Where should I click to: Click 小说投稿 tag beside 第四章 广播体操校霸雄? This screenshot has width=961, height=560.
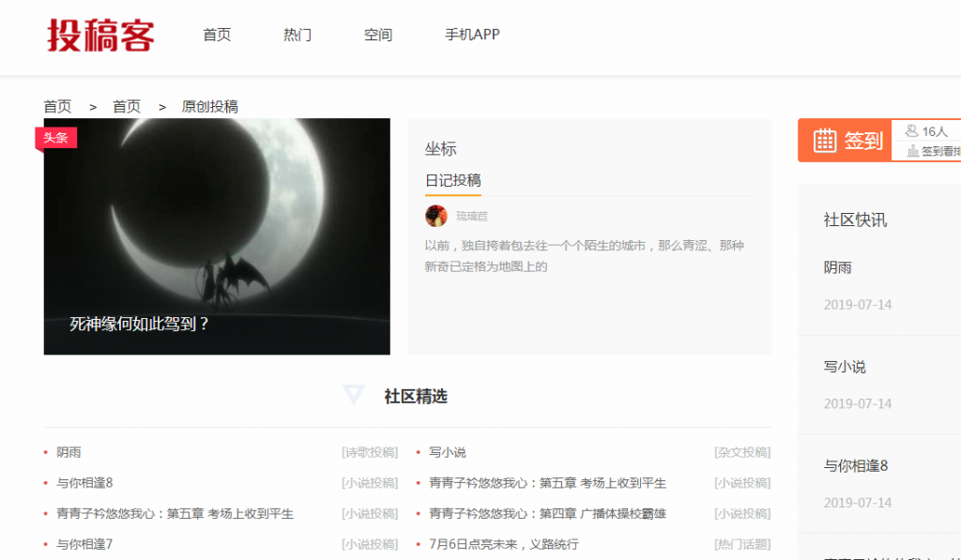tap(742, 513)
